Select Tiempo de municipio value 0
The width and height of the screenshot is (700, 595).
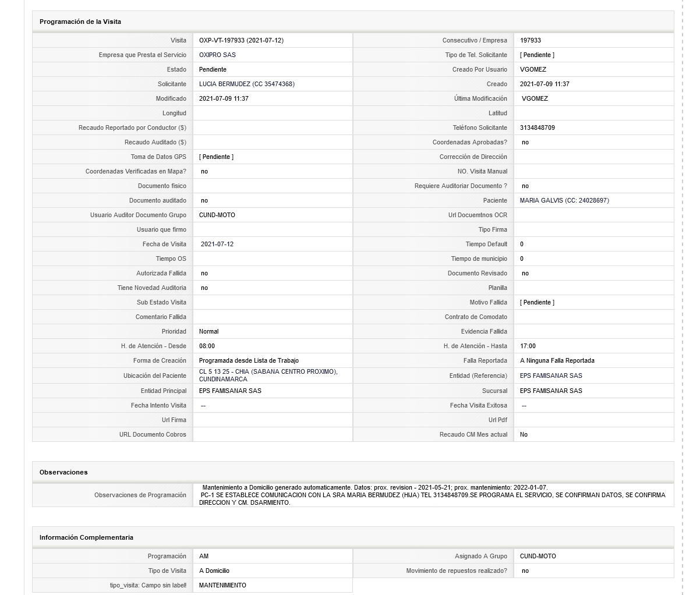pyautogui.click(x=522, y=258)
